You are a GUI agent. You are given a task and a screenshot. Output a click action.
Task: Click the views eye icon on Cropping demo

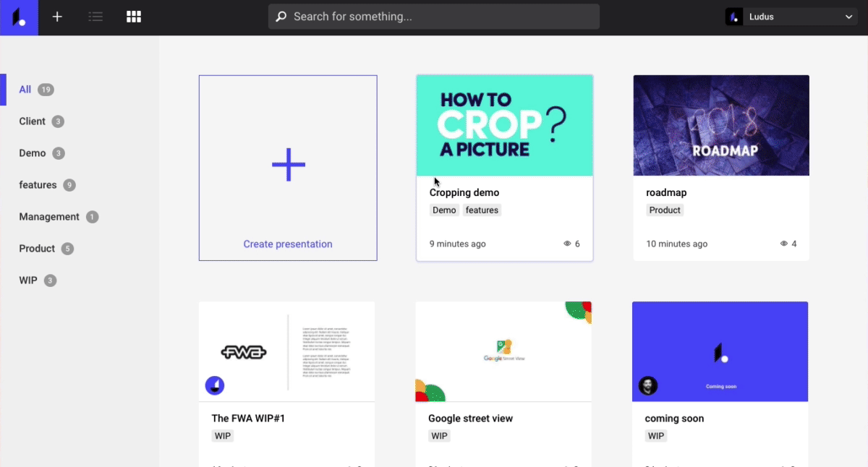[567, 244]
